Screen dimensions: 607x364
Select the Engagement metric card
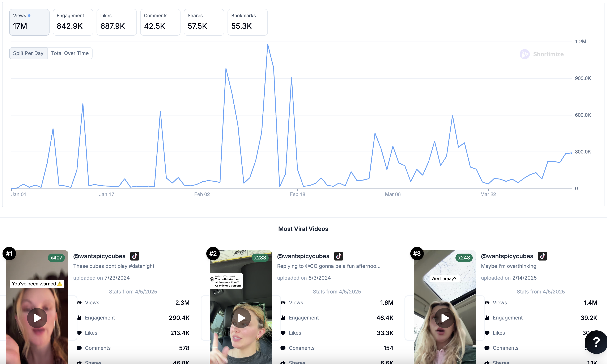coord(73,22)
